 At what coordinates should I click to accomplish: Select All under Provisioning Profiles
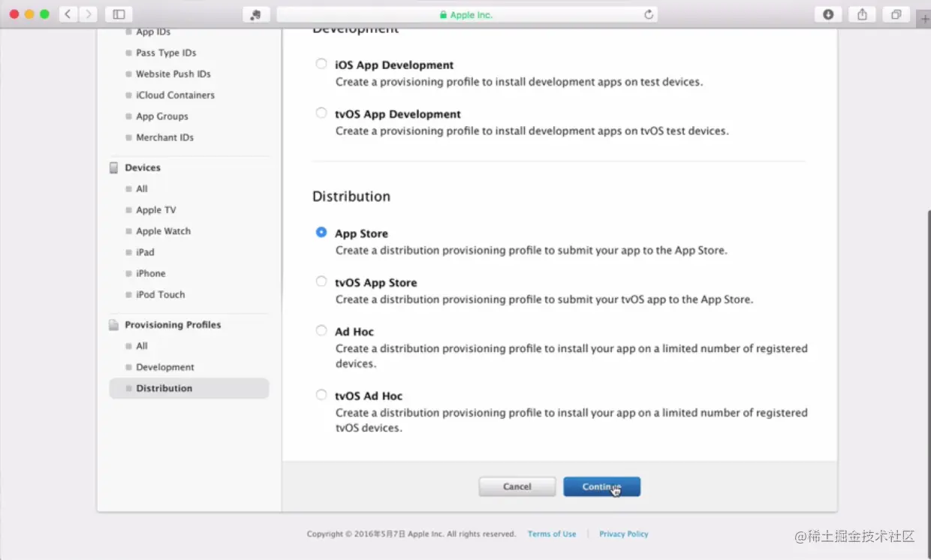pos(142,346)
